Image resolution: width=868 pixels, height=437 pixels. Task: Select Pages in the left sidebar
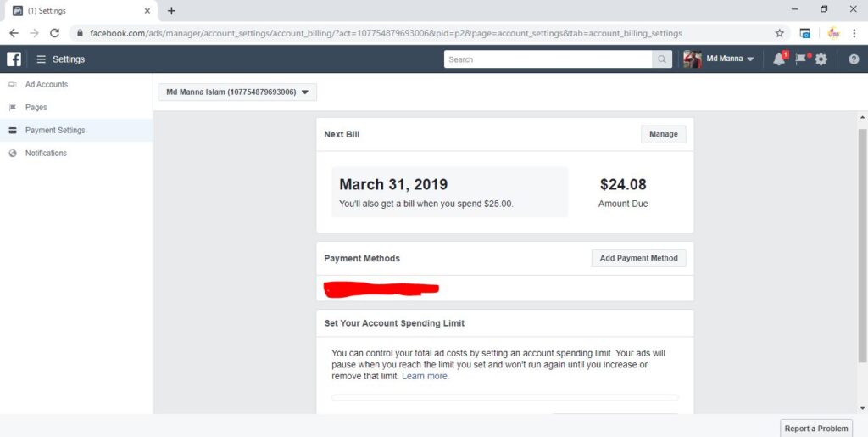tap(36, 108)
